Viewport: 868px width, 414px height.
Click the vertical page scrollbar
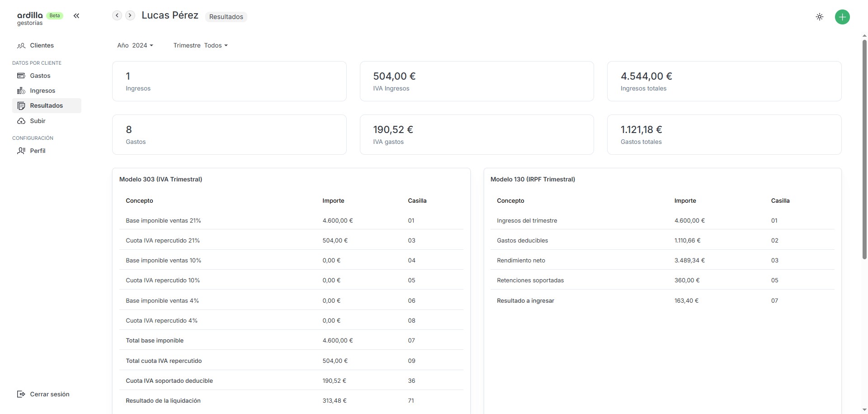(x=864, y=149)
